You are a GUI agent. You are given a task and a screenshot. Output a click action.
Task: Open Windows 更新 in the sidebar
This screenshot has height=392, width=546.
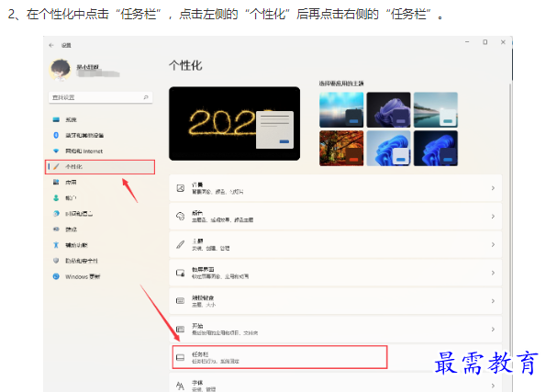click(83, 276)
